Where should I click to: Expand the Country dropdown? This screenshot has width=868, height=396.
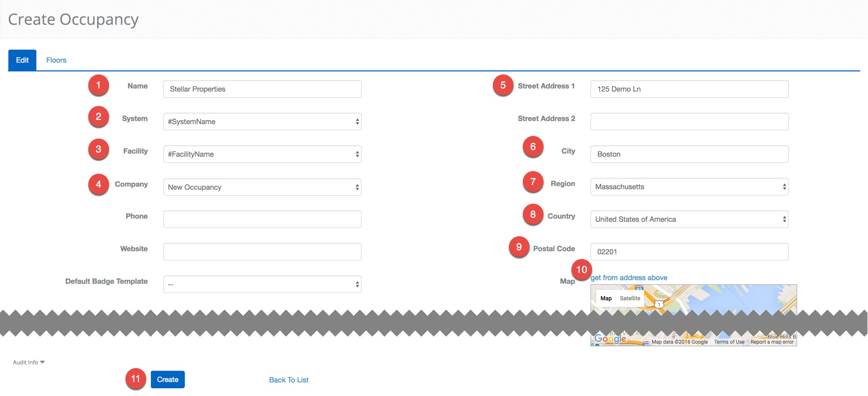[689, 219]
